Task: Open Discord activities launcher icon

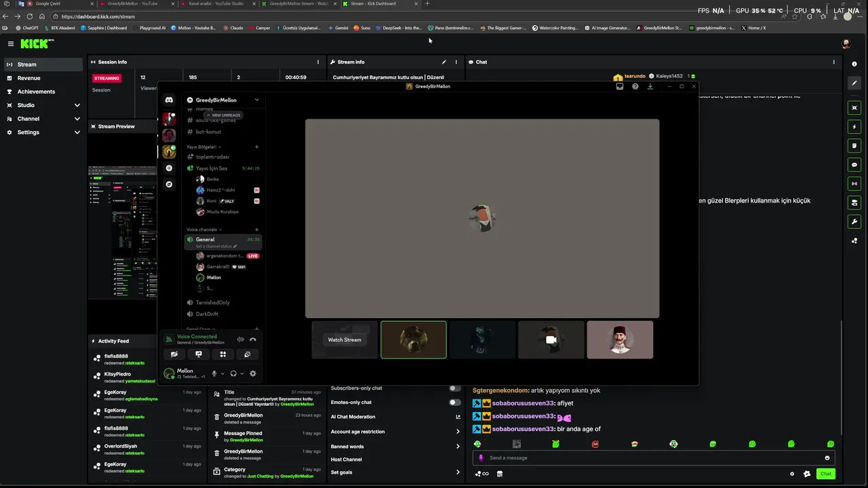Action: click(223, 354)
